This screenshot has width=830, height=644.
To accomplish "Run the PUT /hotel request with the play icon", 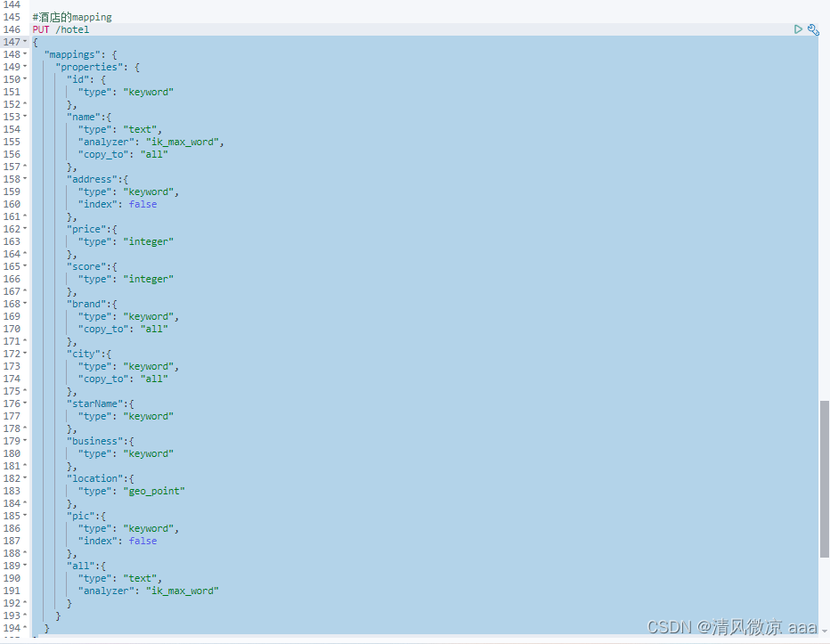I will pos(798,29).
